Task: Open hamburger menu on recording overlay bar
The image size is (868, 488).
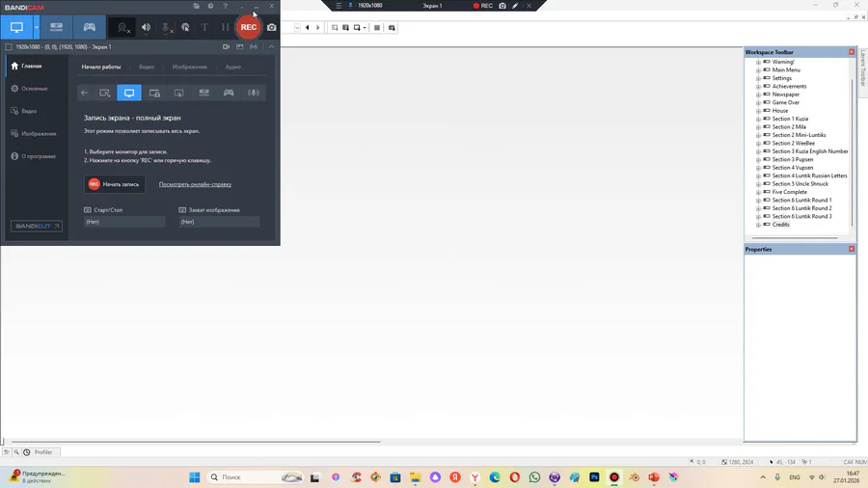Action: 339,6
